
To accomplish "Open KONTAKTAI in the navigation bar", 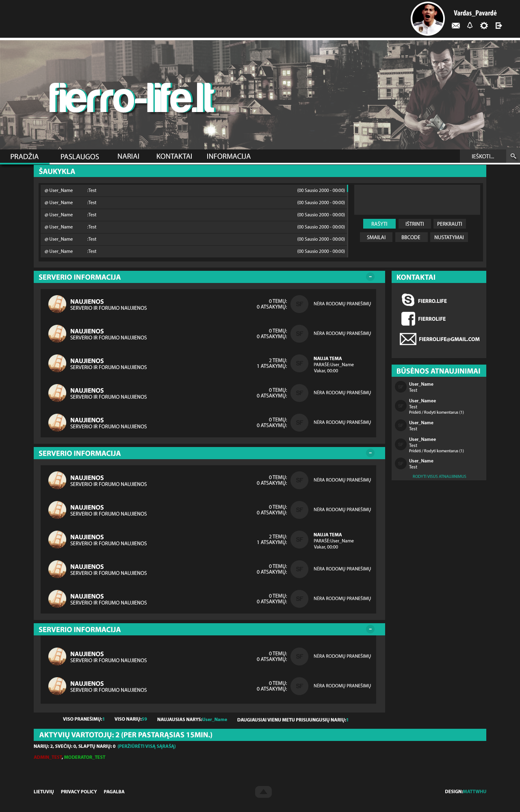I will tap(174, 156).
